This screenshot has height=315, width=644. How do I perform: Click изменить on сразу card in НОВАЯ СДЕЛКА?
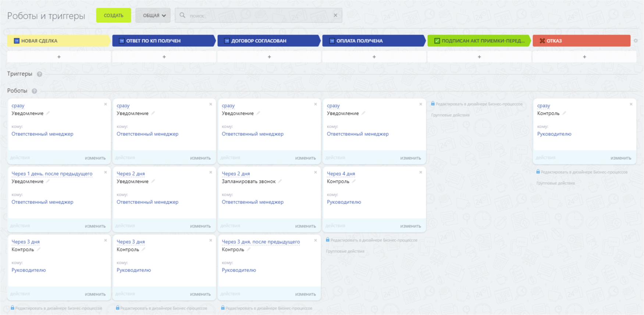point(95,158)
